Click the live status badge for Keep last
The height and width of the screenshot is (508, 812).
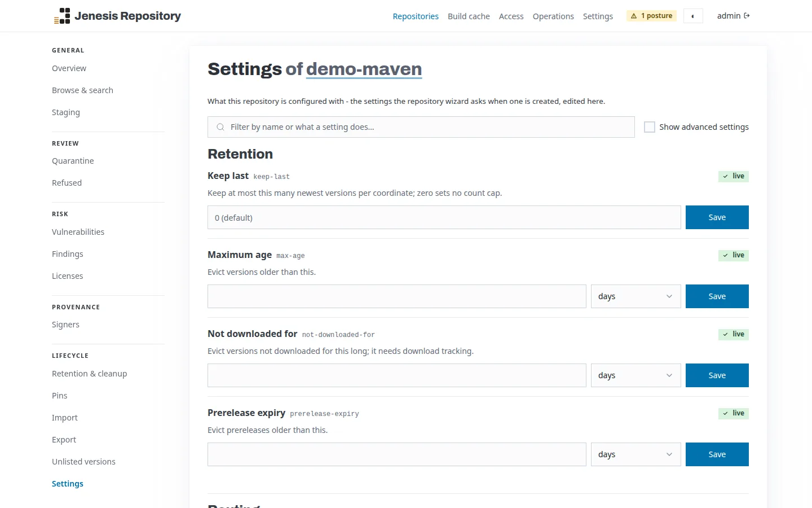[x=734, y=176]
